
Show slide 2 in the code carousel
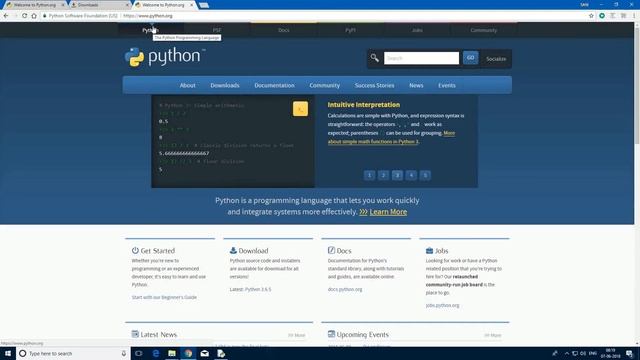[x=383, y=175]
